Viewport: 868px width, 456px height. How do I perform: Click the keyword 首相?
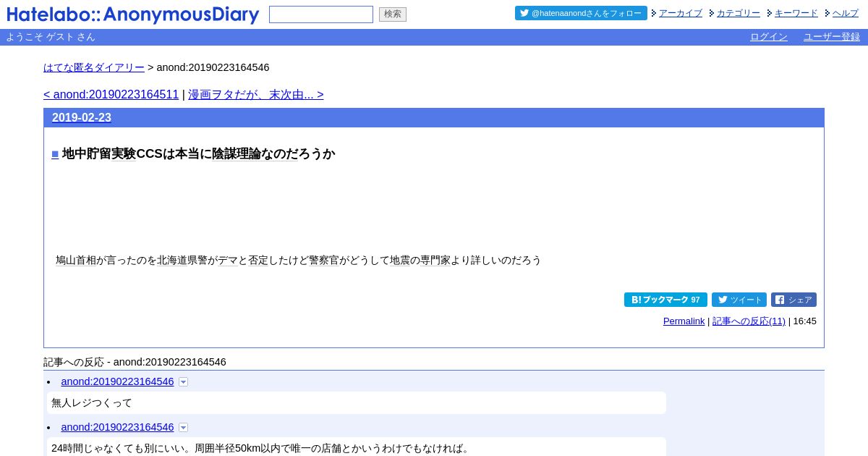click(86, 260)
